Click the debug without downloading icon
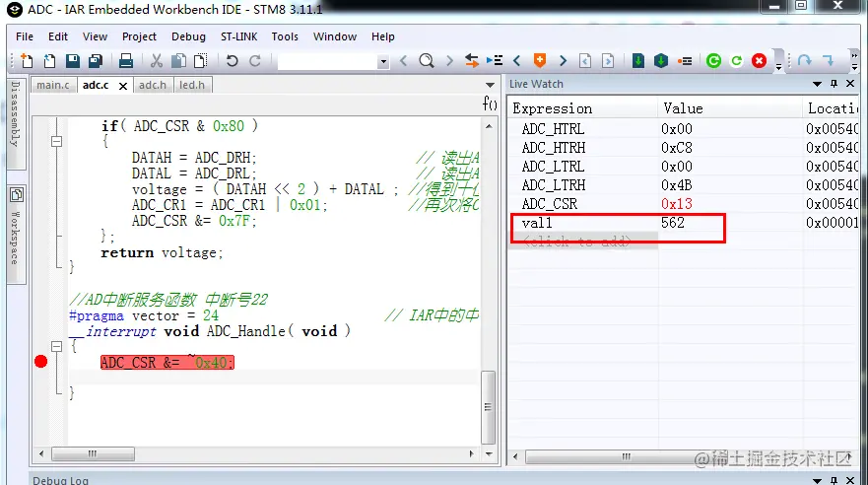 [736, 60]
